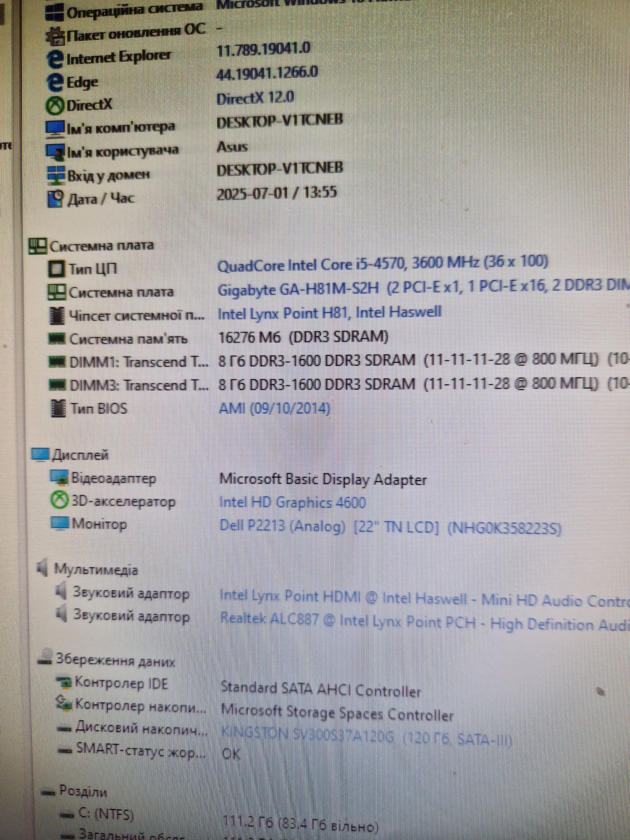Select the Asus user name value
Screen dimensions: 630x840
click(232, 147)
